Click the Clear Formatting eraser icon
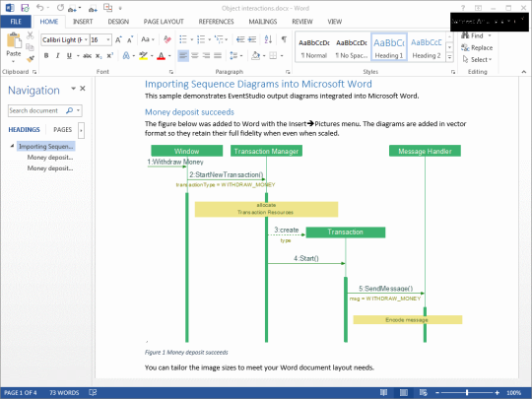532x399 pixels. click(x=166, y=39)
